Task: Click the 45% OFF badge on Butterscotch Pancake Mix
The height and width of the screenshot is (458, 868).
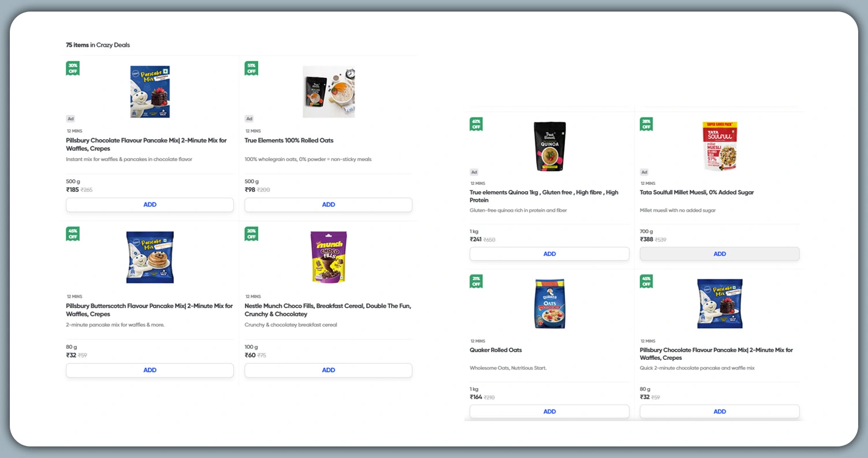Action: click(72, 234)
